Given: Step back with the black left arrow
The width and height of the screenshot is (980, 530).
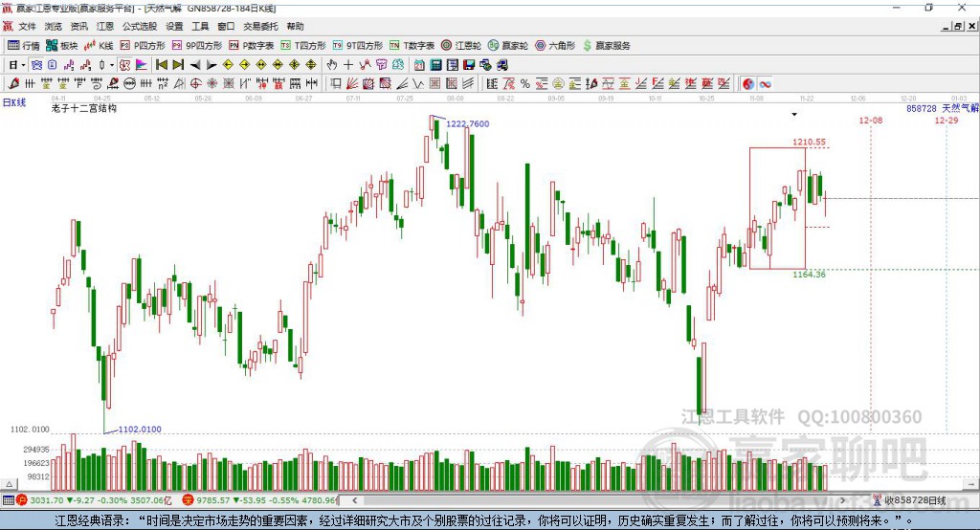Looking at the screenshot, I should (195, 65).
